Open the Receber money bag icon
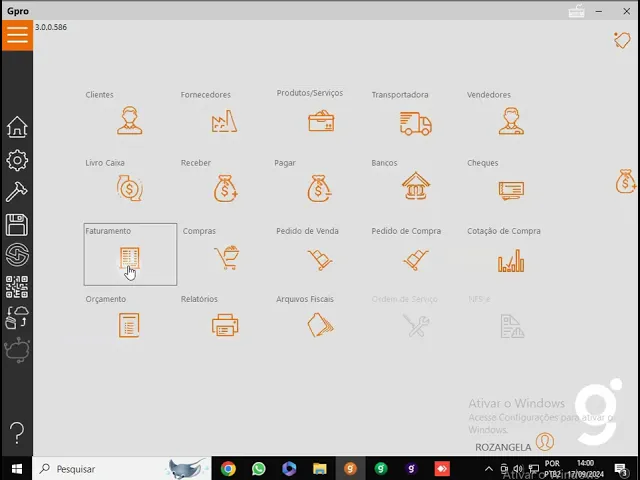The height and width of the screenshot is (480, 640). point(225,189)
